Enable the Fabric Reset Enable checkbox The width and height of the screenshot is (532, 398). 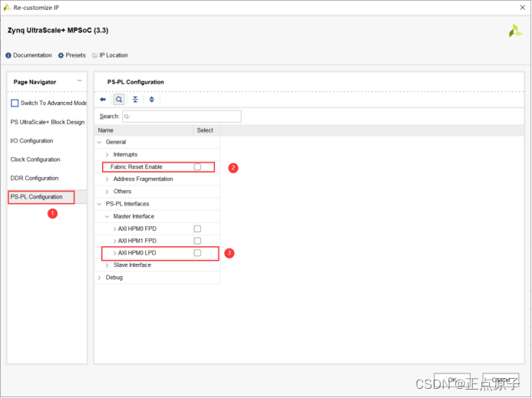(197, 167)
